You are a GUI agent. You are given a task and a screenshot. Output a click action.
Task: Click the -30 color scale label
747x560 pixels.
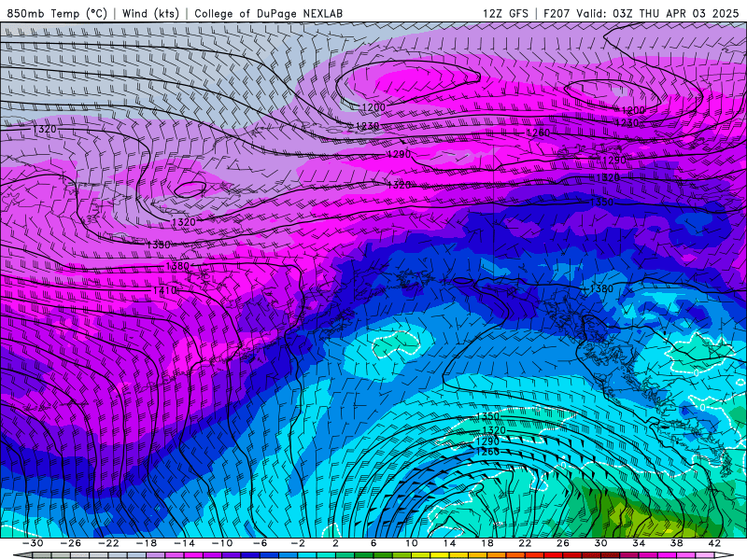point(33,543)
